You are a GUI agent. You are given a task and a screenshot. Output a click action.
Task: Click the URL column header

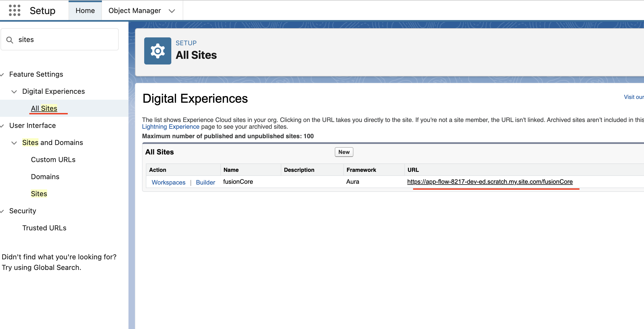pyautogui.click(x=524, y=170)
